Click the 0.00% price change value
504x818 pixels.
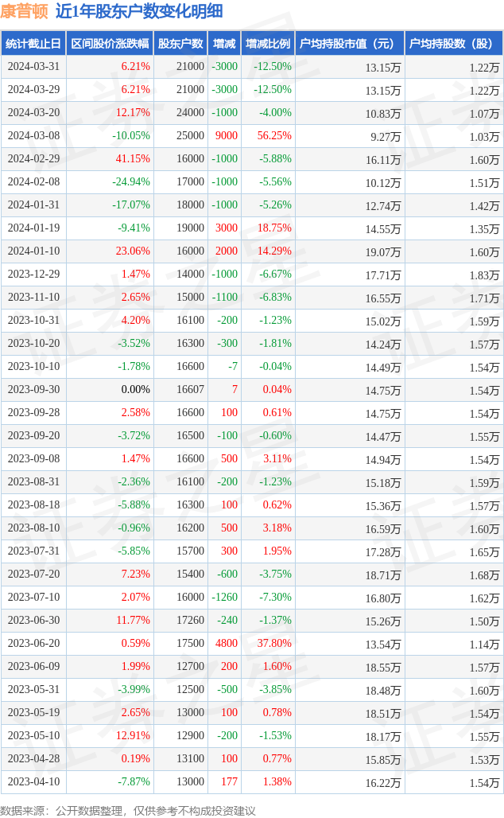coord(135,389)
